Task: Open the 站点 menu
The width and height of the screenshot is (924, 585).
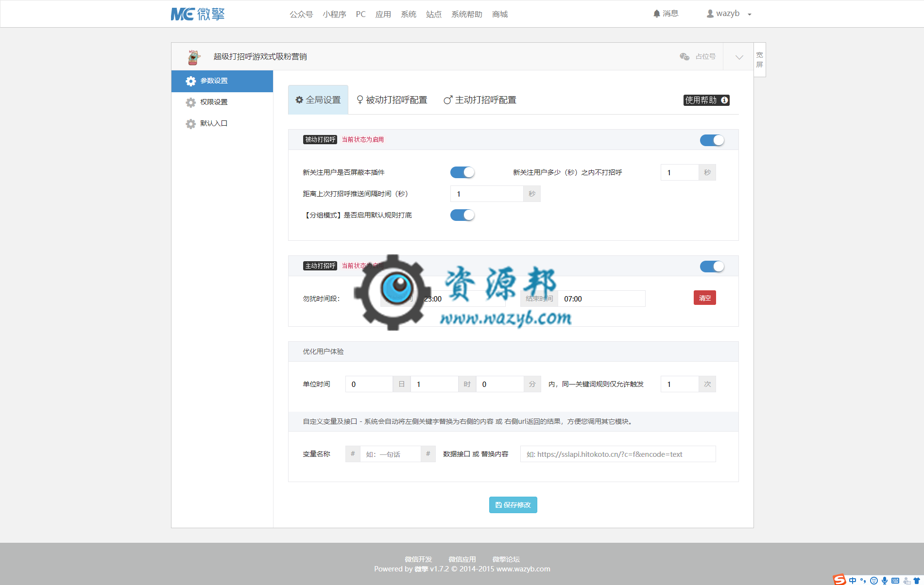Action: click(x=433, y=14)
